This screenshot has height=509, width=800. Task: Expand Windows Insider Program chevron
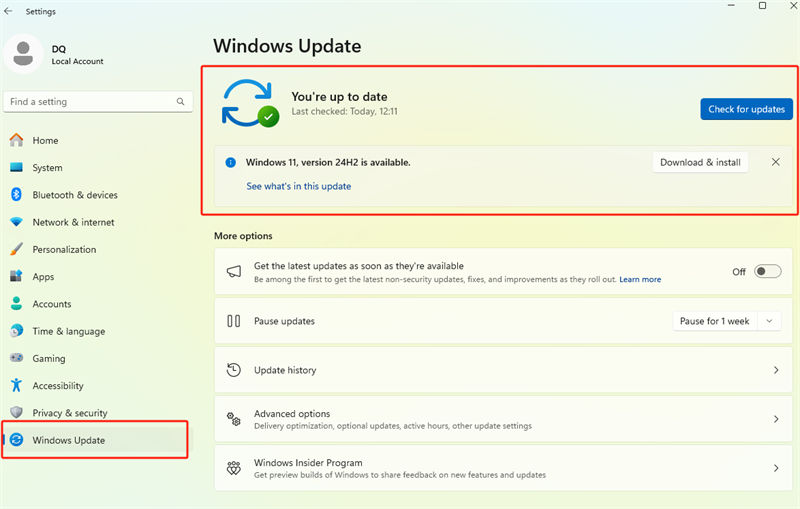(x=776, y=468)
